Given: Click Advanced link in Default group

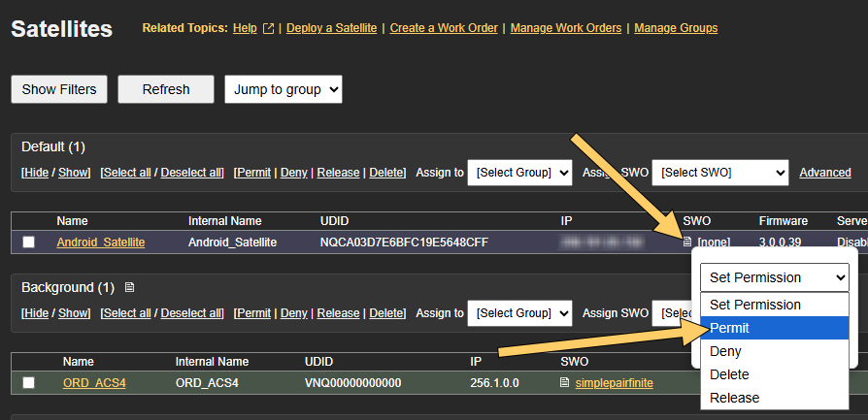Looking at the screenshot, I should (x=824, y=173).
